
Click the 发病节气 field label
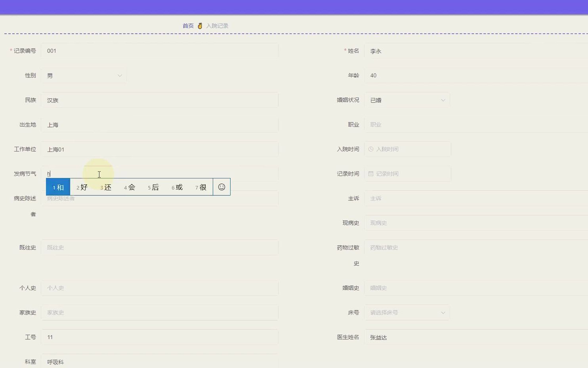click(x=25, y=174)
